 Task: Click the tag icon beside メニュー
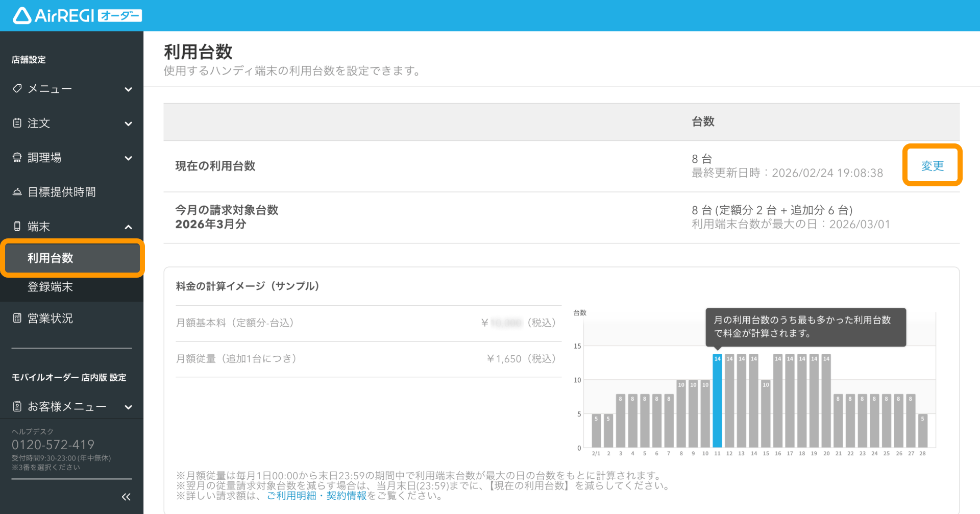[x=17, y=89]
